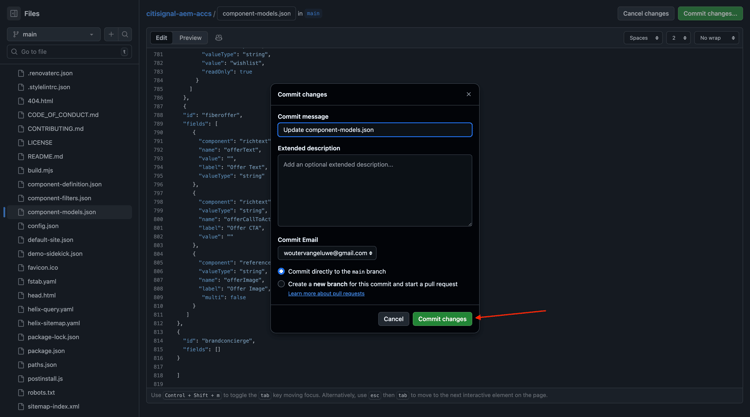
Task: Switch to the Preview tab
Action: coord(190,38)
